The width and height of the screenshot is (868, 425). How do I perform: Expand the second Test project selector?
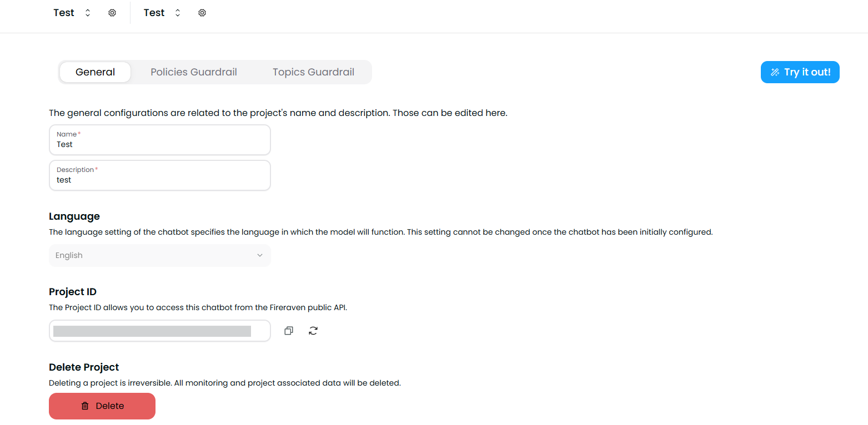177,12
